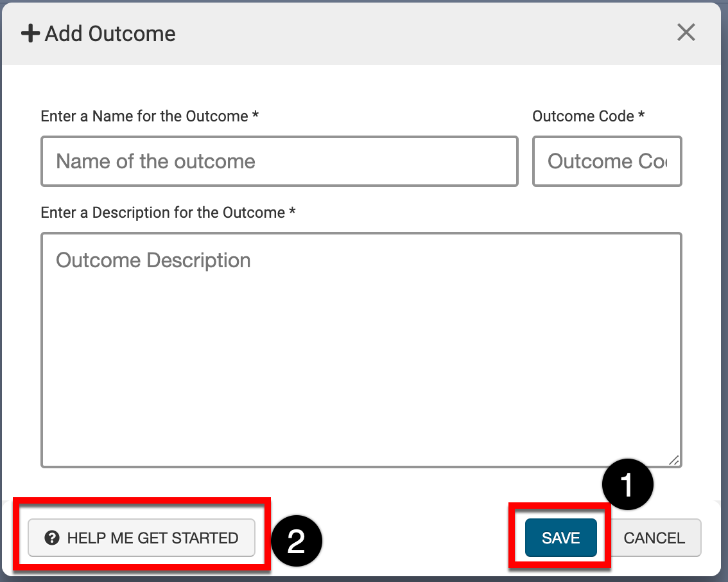Select the Outcome Description text area
Viewport: 728px width, 582px height.
coord(361,350)
